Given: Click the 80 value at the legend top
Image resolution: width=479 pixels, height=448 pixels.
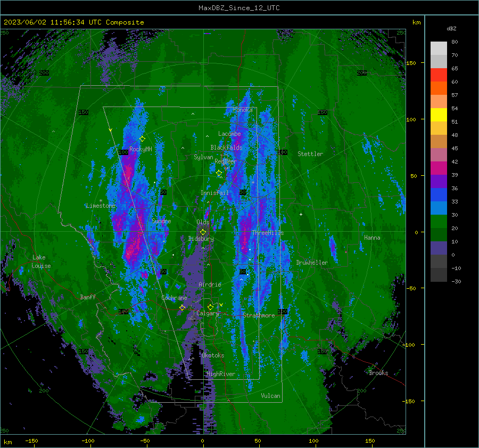Looking at the screenshot, I should [455, 42].
